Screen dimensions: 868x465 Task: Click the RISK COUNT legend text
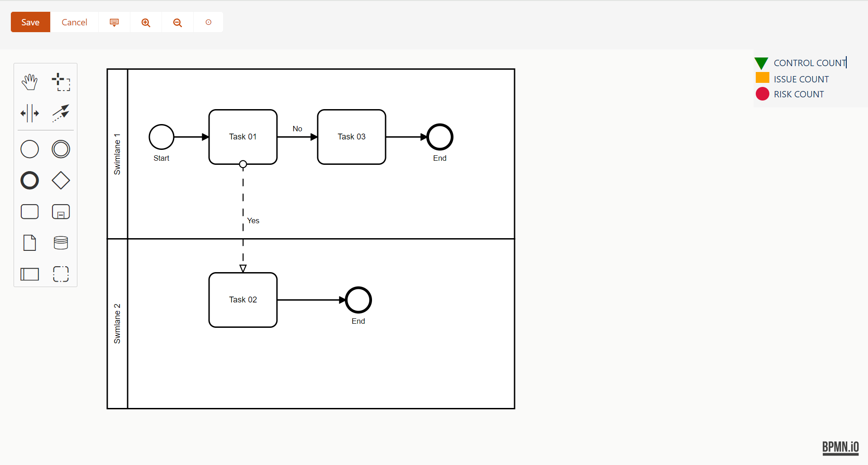click(x=799, y=94)
